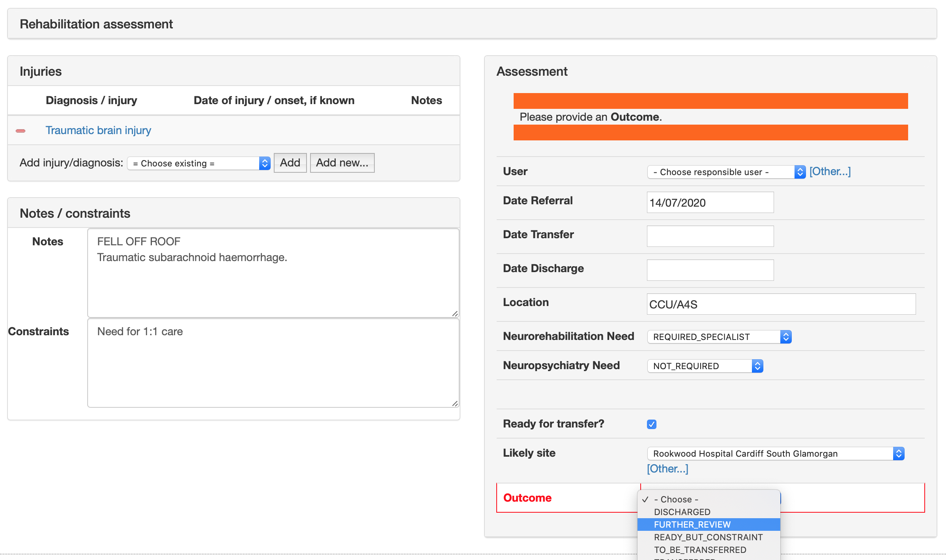Viewport: 946px width, 560px height.
Task: Open the Choose responsible user dropdown
Action: [x=726, y=172]
